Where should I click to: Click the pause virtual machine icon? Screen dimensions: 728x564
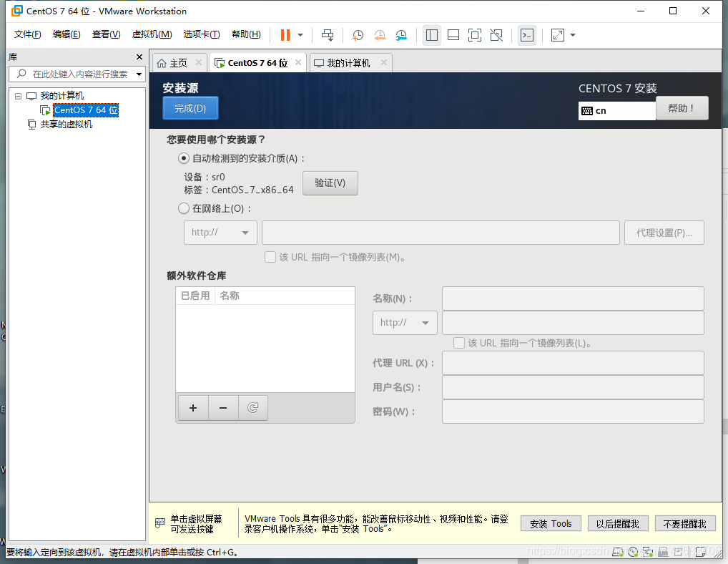(x=285, y=35)
